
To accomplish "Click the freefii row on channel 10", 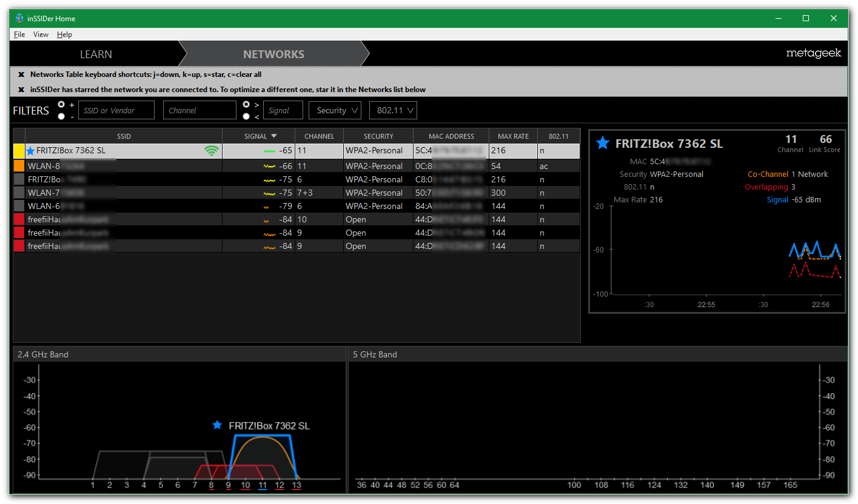I will (297, 219).
